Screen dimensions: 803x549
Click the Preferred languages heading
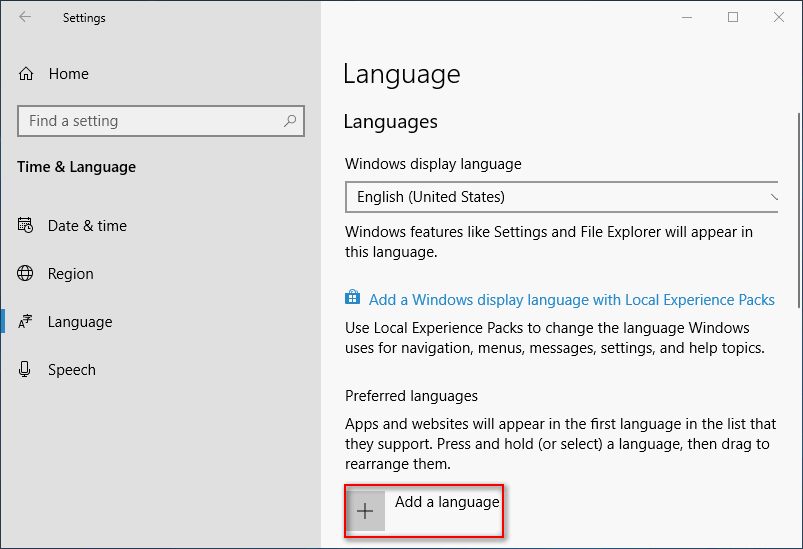click(411, 396)
